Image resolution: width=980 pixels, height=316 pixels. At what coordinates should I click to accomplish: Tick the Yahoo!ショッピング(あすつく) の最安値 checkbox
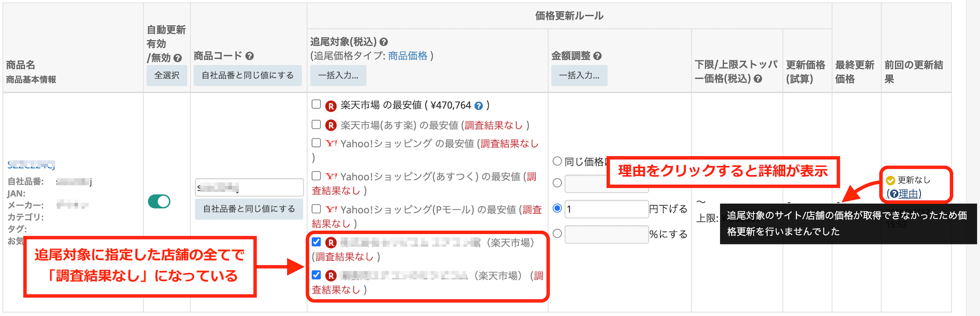click(x=316, y=176)
